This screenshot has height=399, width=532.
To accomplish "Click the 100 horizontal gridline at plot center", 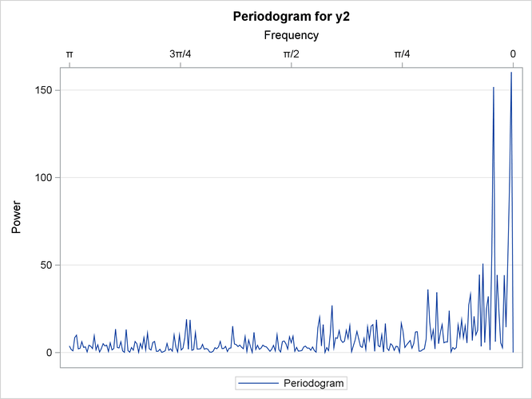I will coord(291,177).
